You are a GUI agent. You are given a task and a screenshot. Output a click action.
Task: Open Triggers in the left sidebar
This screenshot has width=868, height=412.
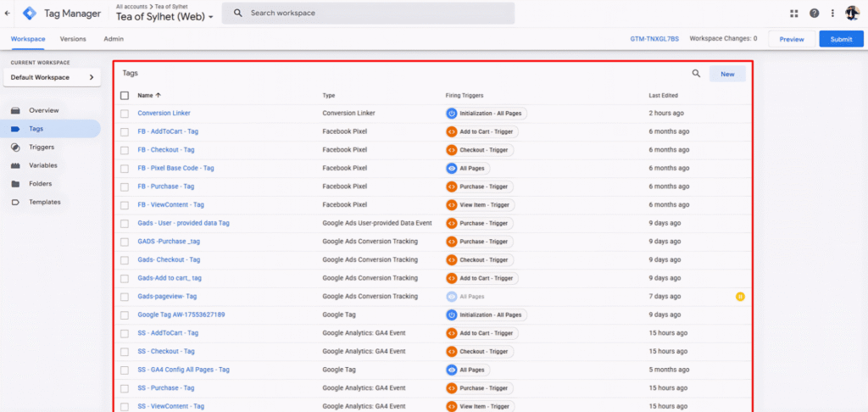(x=42, y=148)
